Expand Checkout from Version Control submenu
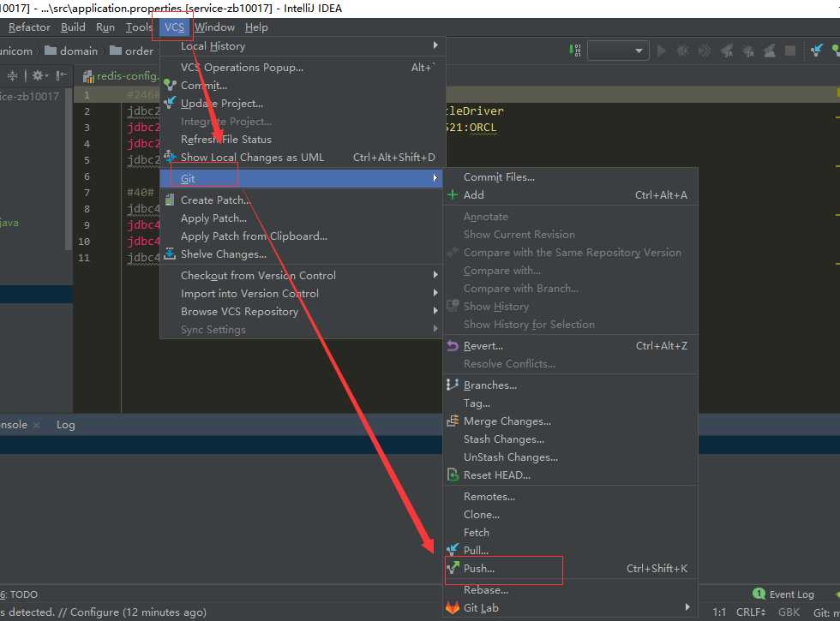 435,275
